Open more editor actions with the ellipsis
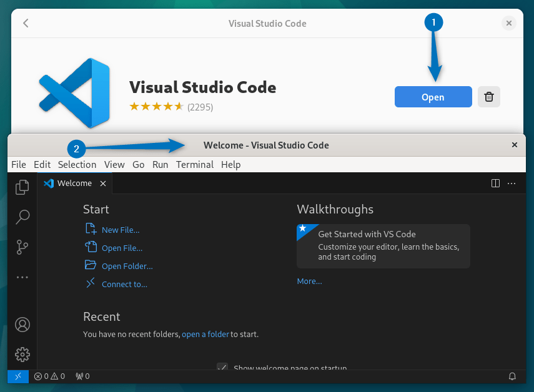Image resolution: width=534 pixels, height=392 pixels. (512, 183)
